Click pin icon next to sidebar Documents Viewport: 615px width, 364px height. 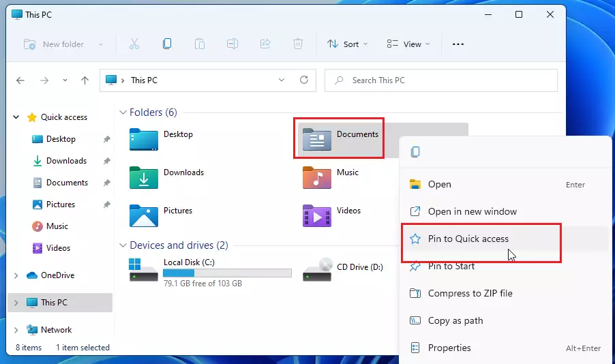tap(106, 183)
